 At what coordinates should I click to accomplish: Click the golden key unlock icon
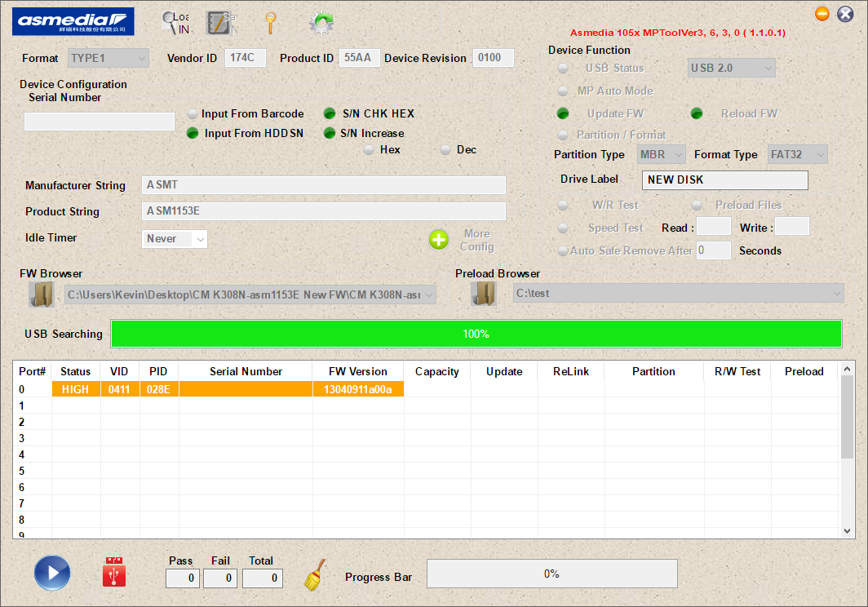[x=270, y=24]
